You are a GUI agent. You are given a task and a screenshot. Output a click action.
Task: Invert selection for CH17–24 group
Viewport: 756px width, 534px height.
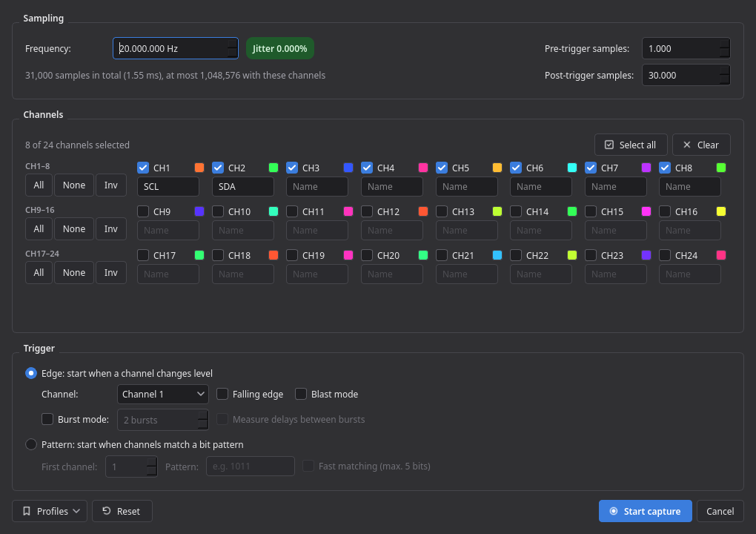pyautogui.click(x=111, y=272)
